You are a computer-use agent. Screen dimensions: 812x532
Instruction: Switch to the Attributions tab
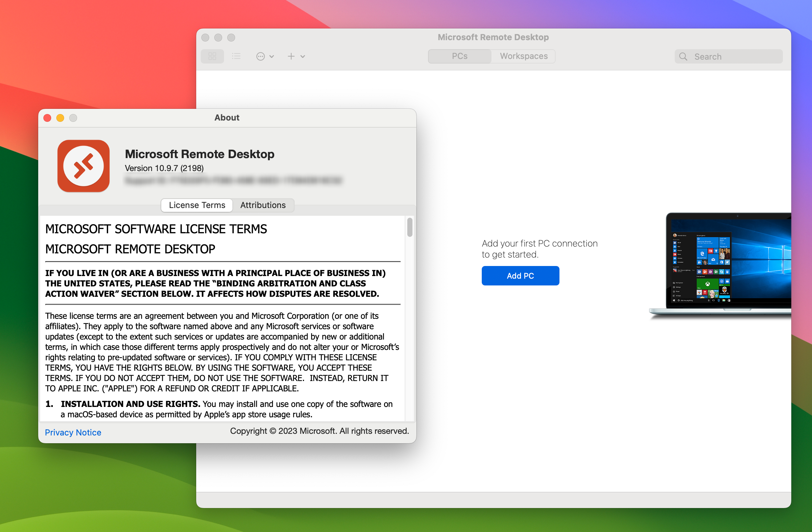263,204
